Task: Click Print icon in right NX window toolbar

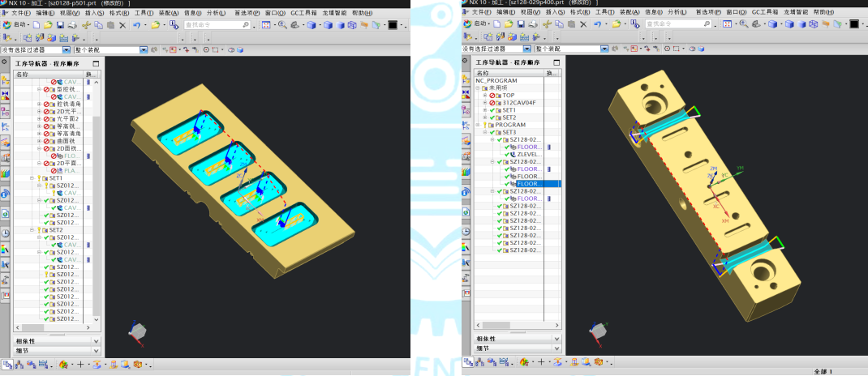Action: coord(532,24)
